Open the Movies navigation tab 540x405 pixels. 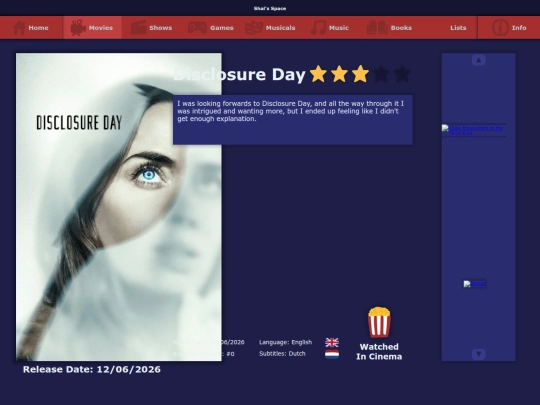(92, 28)
